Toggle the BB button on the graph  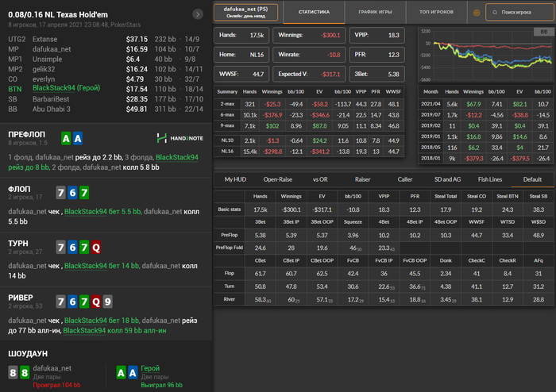click(543, 32)
